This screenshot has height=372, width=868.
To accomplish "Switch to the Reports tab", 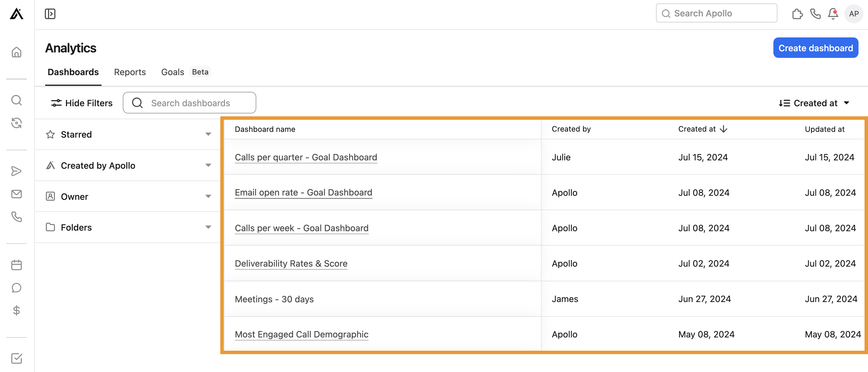I will 130,72.
